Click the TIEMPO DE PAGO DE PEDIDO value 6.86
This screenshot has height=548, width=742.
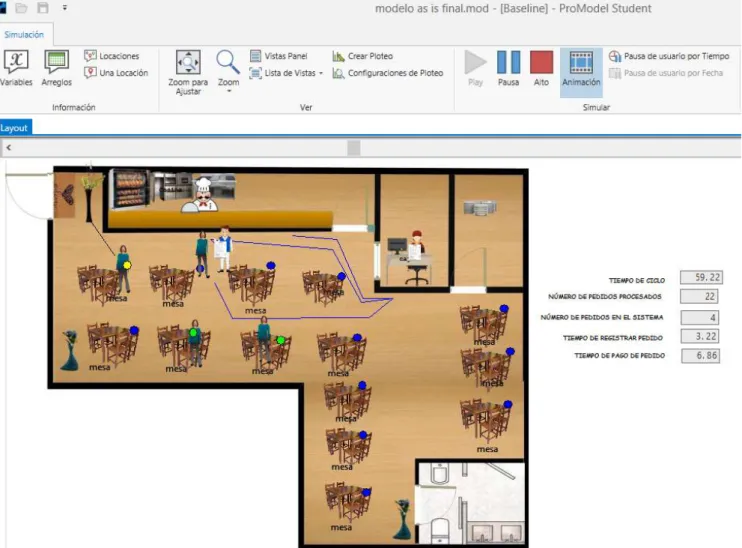701,355
